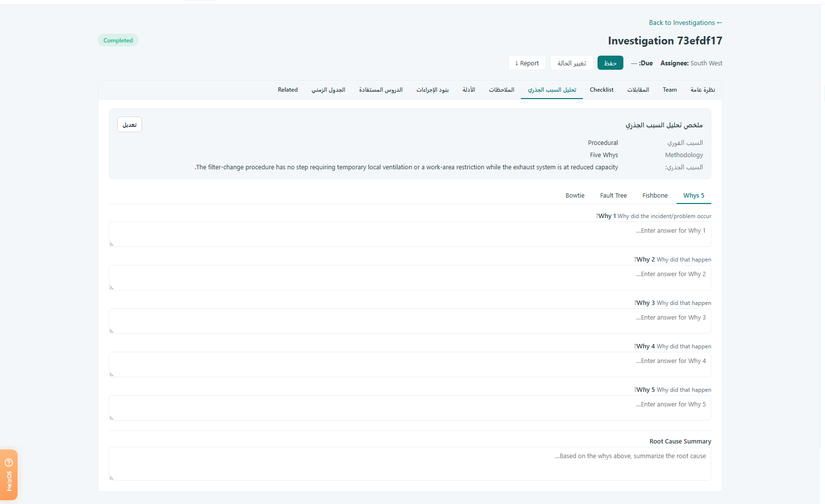Click the Root Cause Summary label

tap(680, 441)
